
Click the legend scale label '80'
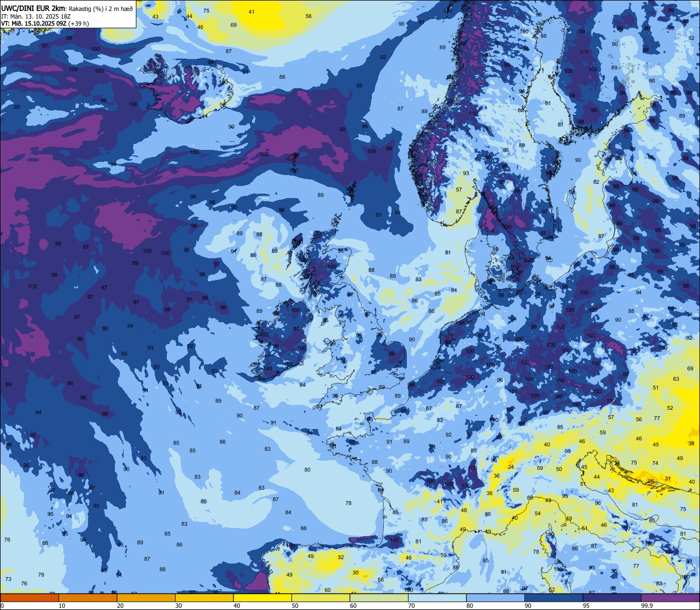click(470, 606)
